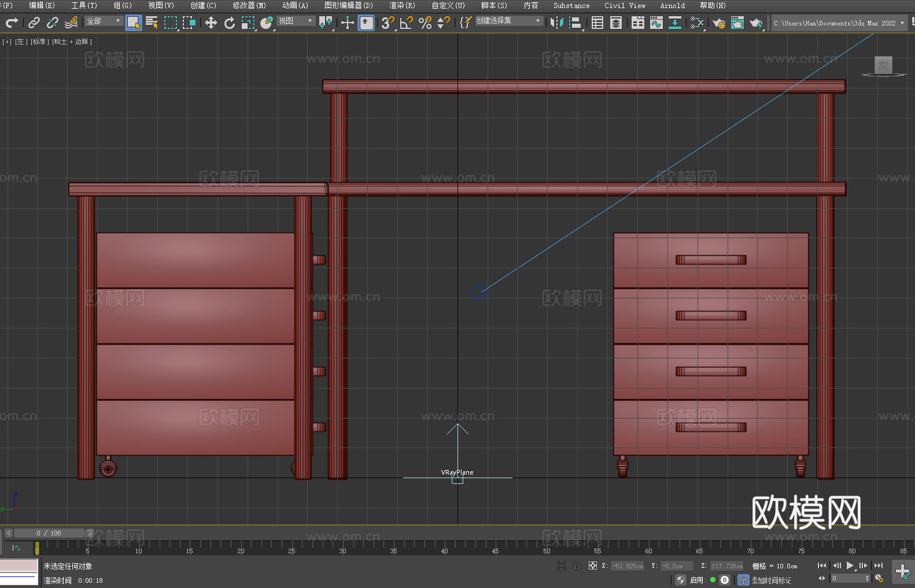This screenshot has width=915, height=588.
Task: Click the Import-to-scene teal download-arrow icon
Action: coord(675,23)
